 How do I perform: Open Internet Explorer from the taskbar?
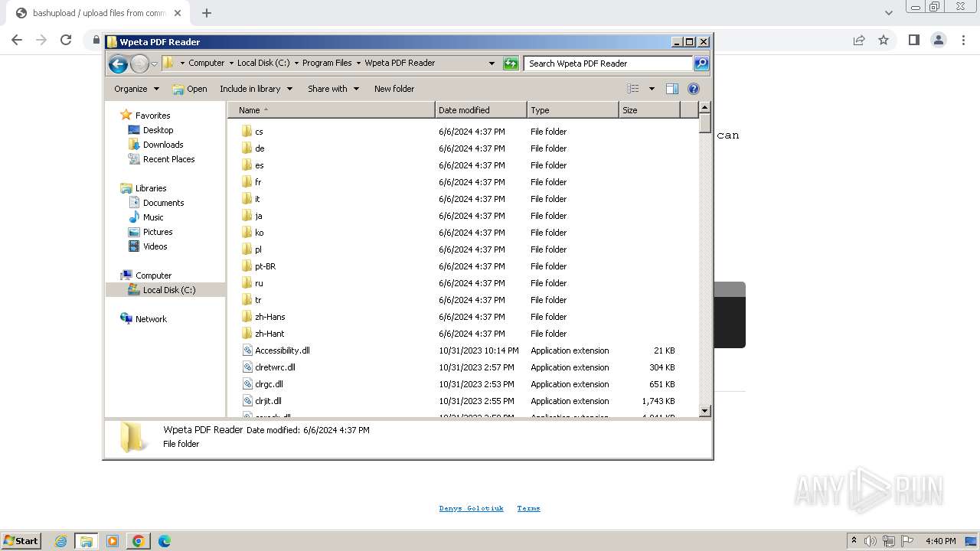click(60, 541)
